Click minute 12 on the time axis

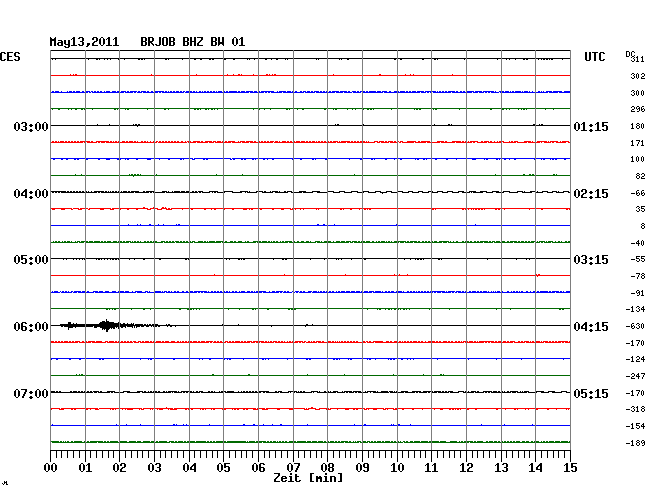coord(466,468)
